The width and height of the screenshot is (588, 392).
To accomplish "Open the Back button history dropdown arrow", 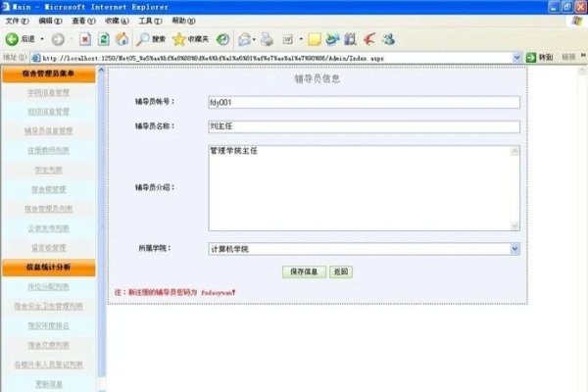I will pos(42,39).
